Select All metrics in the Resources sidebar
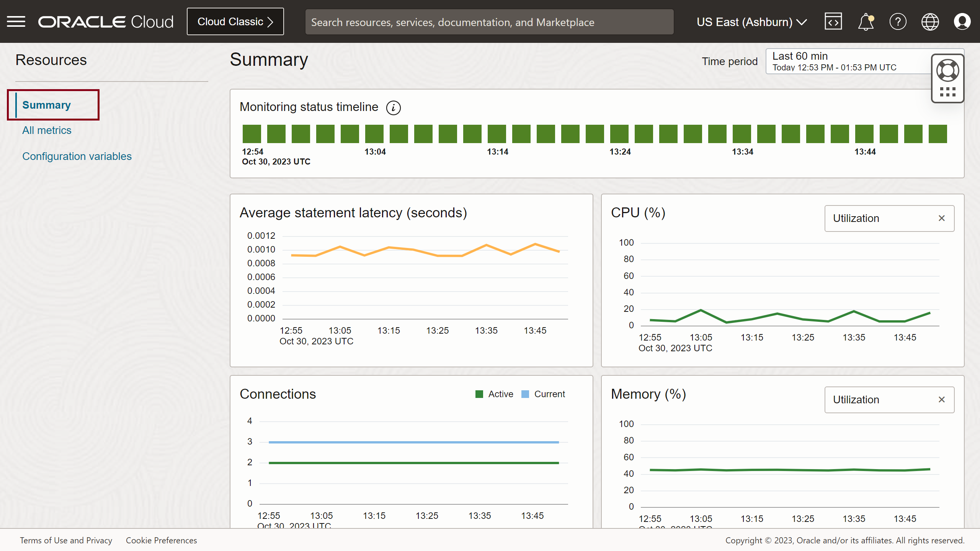The image size is (980, 551). click(x=47, y=130)
